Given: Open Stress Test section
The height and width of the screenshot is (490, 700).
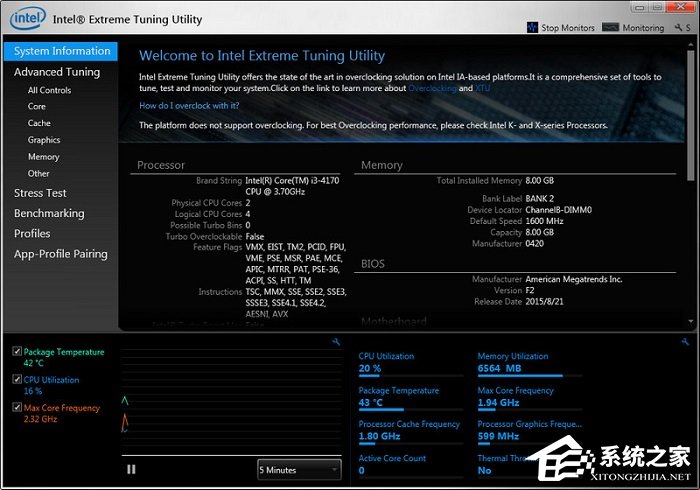Looking at the screenshot, I should coord(40,193).
